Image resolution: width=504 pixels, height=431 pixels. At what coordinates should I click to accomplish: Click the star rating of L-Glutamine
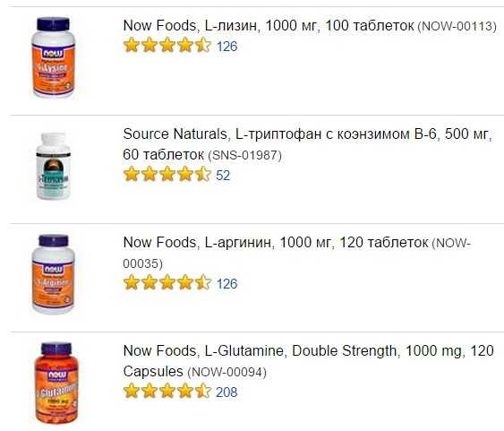click(x=167, y=391)
